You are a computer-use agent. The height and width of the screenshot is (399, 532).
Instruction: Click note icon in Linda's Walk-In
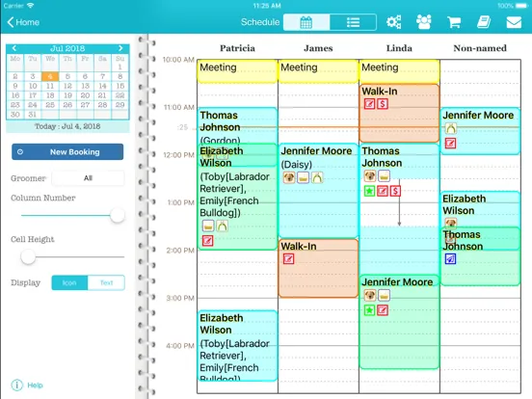pyautogui.click(x=369, y=104)
